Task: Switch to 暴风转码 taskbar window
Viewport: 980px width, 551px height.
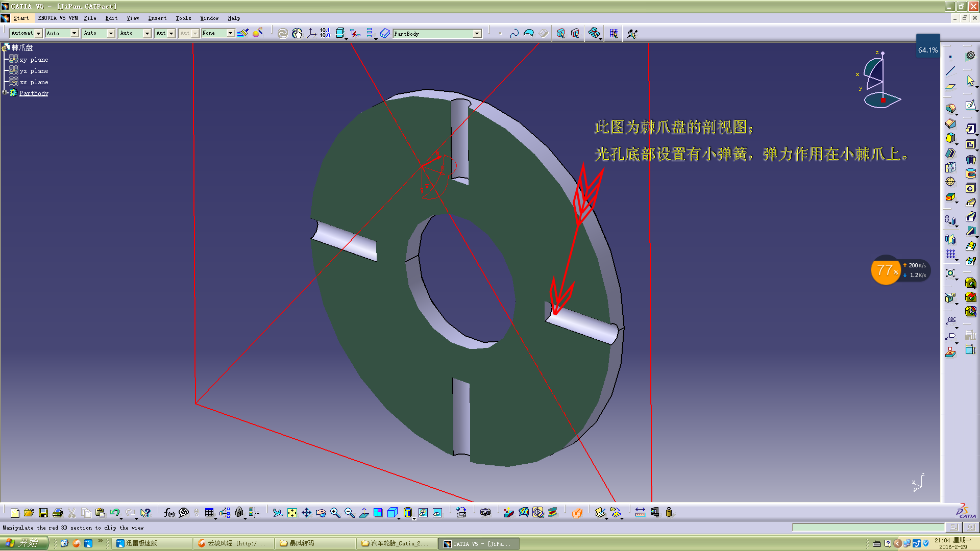Action: [315, 543]
